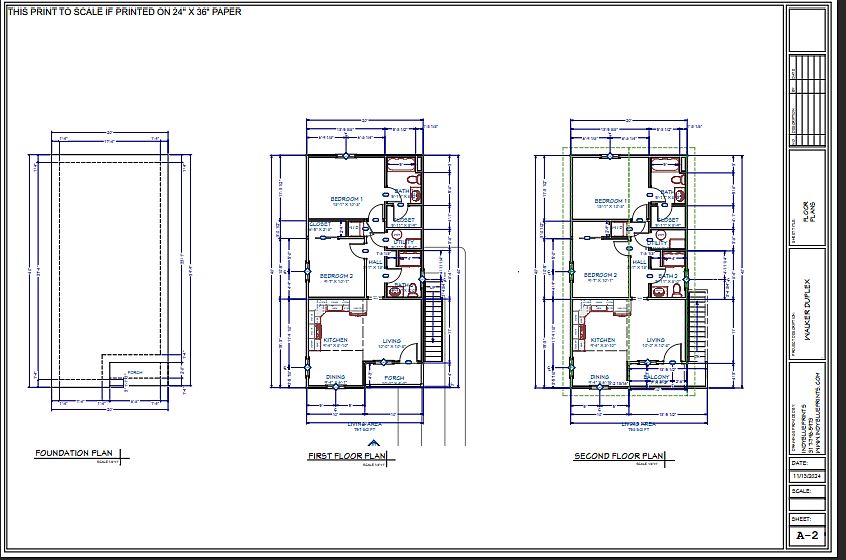This screenshot has height=560, width=846.
Task: Click 'UTILITY' label on first floor plan
Action: (x=404, y=243)
